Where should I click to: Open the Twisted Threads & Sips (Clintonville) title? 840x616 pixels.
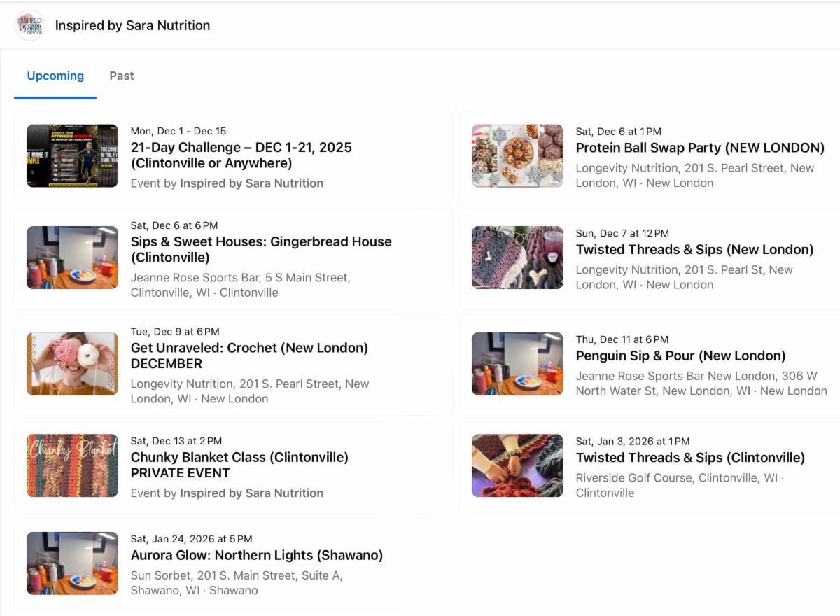(x=690, y=458)
